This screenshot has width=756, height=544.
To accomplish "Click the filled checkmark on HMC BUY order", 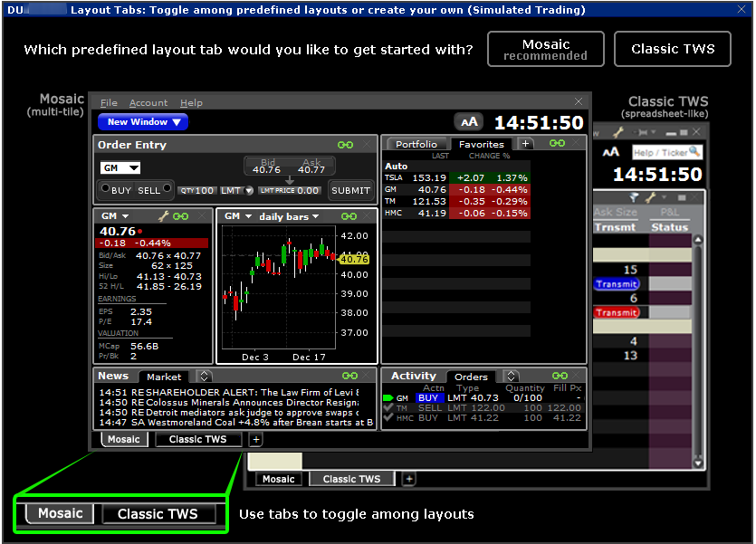I will coord(388,418).
